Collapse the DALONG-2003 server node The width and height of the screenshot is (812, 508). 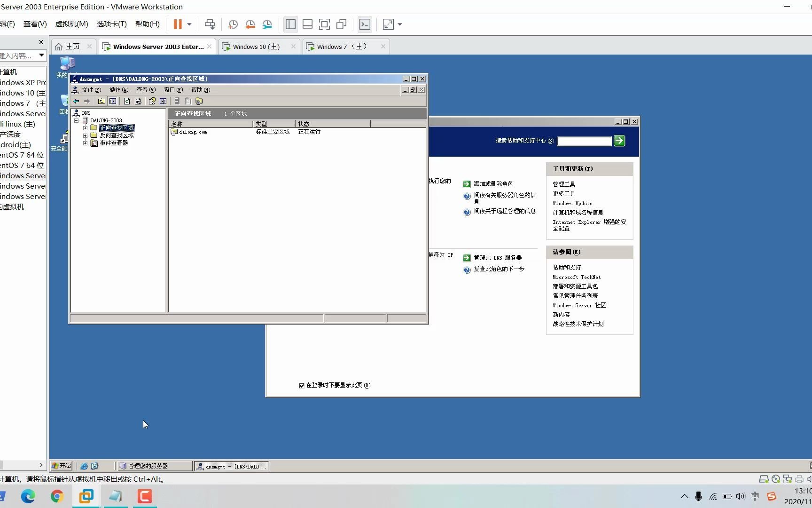tap(77, 120)
